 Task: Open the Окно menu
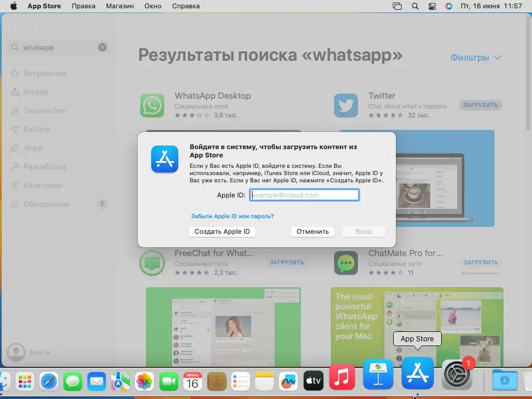point(153,6)
